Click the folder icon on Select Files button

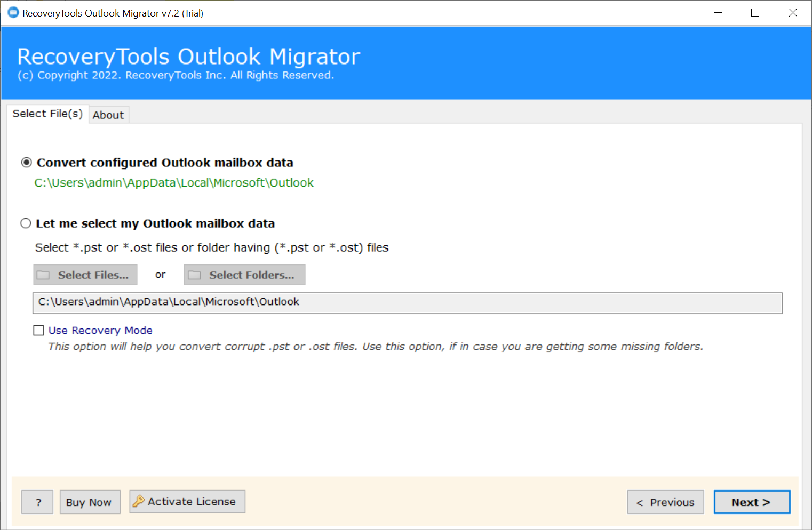(x=43, y=275)
